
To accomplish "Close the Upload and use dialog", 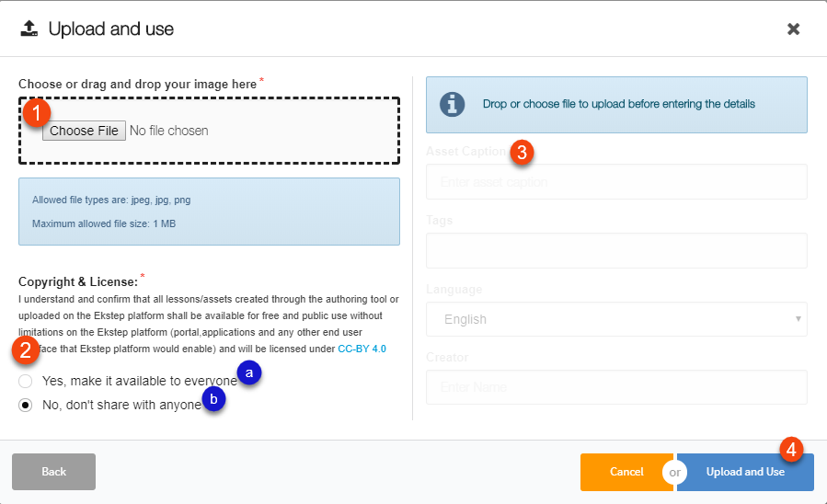I will [x=793, y=29].
